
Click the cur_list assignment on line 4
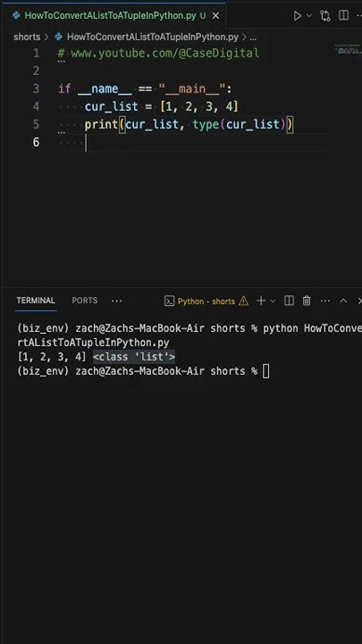tap(161, 106)
